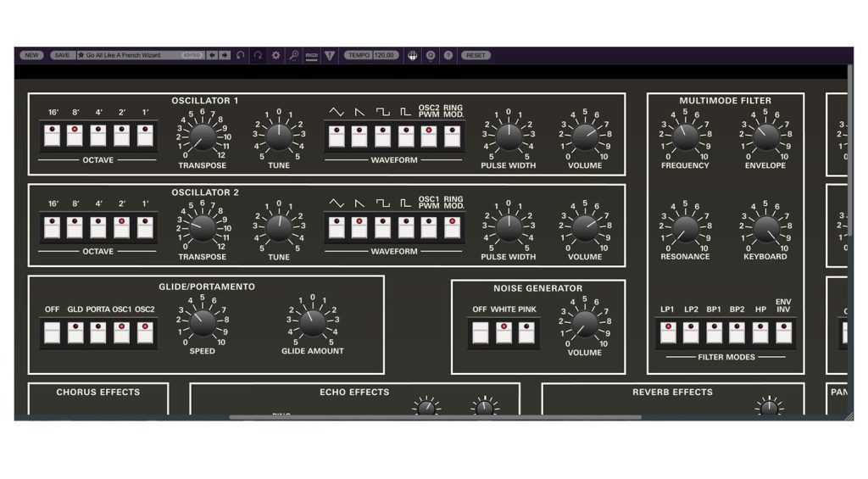Turn noise generator OFF button

point(480,333)
